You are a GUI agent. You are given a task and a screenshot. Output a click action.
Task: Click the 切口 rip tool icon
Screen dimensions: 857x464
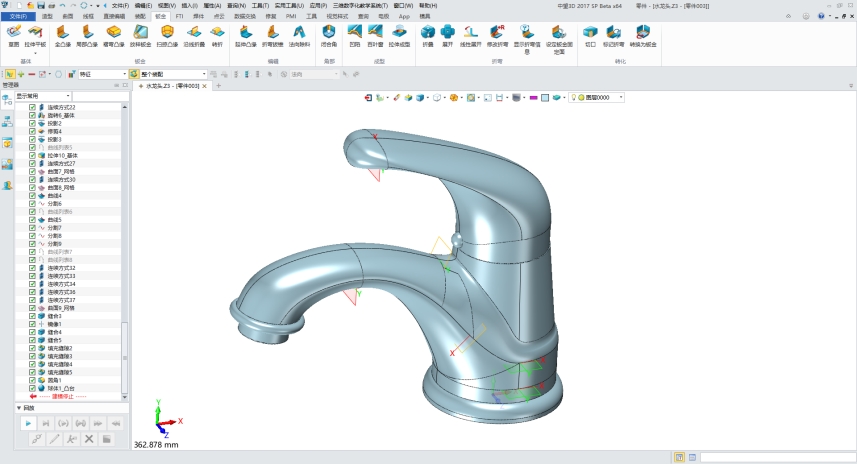click(590, 35)
